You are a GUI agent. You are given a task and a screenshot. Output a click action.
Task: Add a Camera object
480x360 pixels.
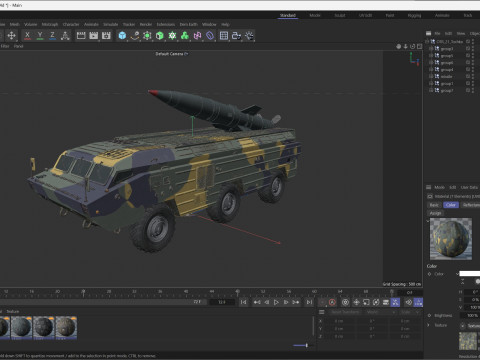click(x=236, y=35)
